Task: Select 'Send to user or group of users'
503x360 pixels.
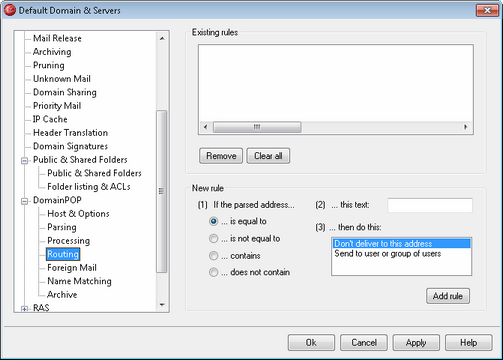Action: coord(388,254)
